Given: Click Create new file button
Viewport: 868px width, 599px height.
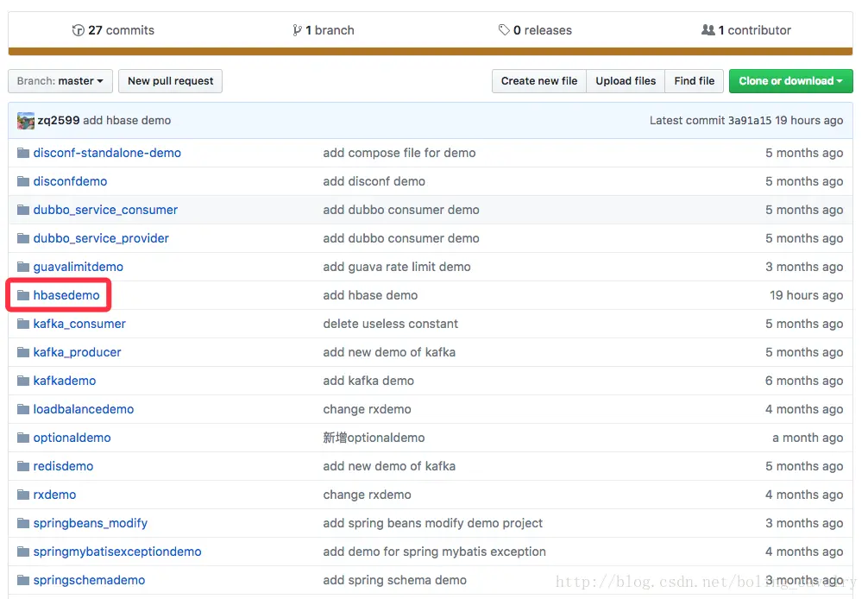Looking at the screenshot, I should [x=539, y=81].
